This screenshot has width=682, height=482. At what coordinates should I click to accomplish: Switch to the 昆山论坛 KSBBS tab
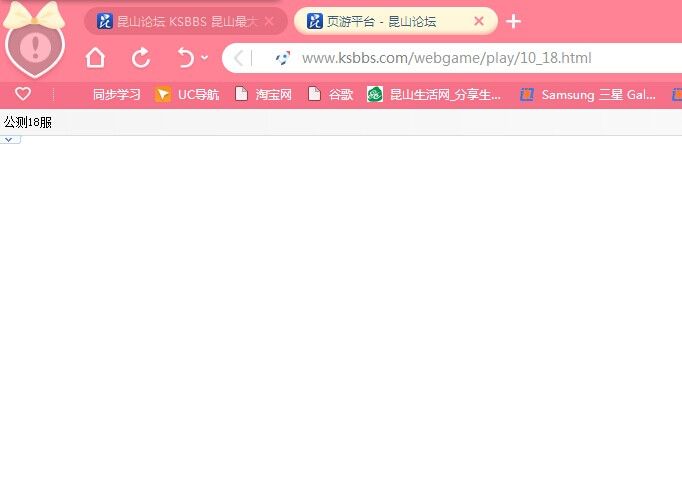pos(186,21)
